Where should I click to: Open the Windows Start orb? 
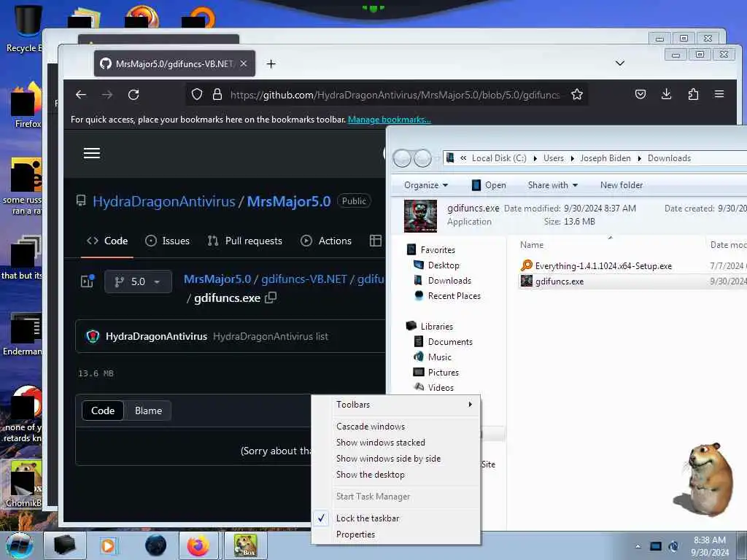tap(20, 545)
